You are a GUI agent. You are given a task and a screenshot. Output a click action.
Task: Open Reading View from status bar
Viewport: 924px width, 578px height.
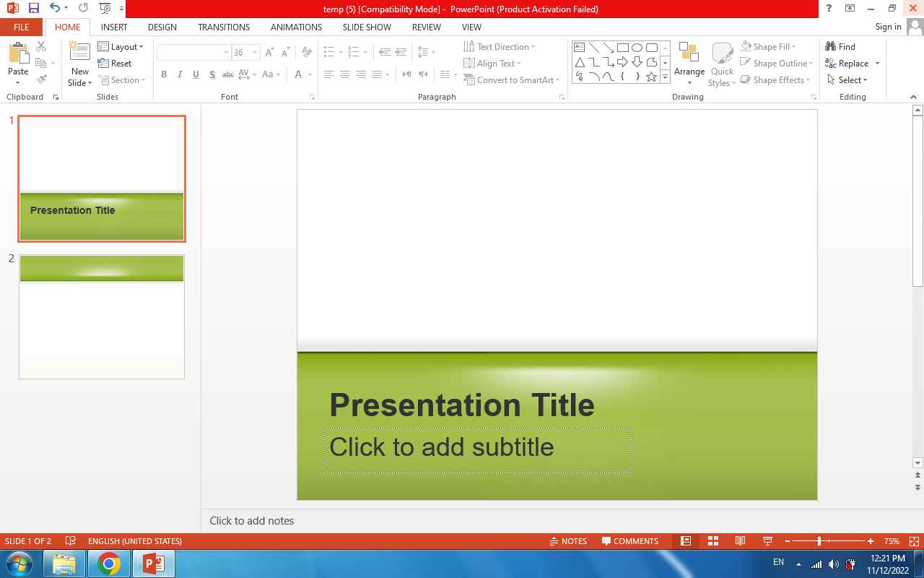click(740, 541)
